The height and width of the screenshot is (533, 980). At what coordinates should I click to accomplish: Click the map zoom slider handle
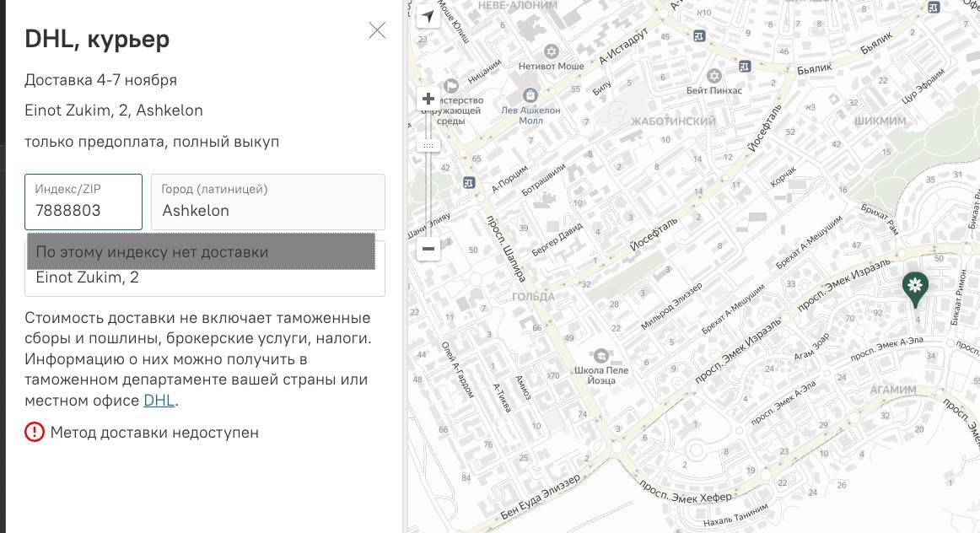point(428,146)
